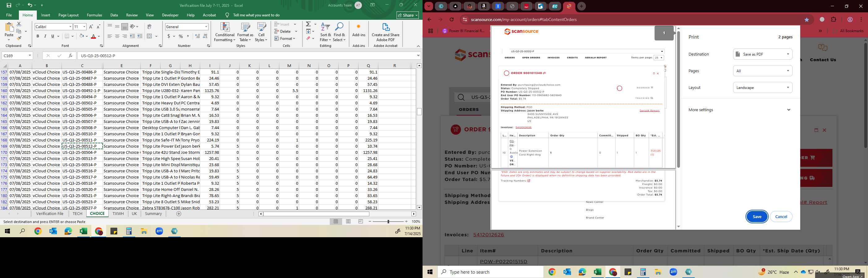The image size is (868, 278).
Task: Click the Wrap Text icon
Action: [x=149, y=27]
